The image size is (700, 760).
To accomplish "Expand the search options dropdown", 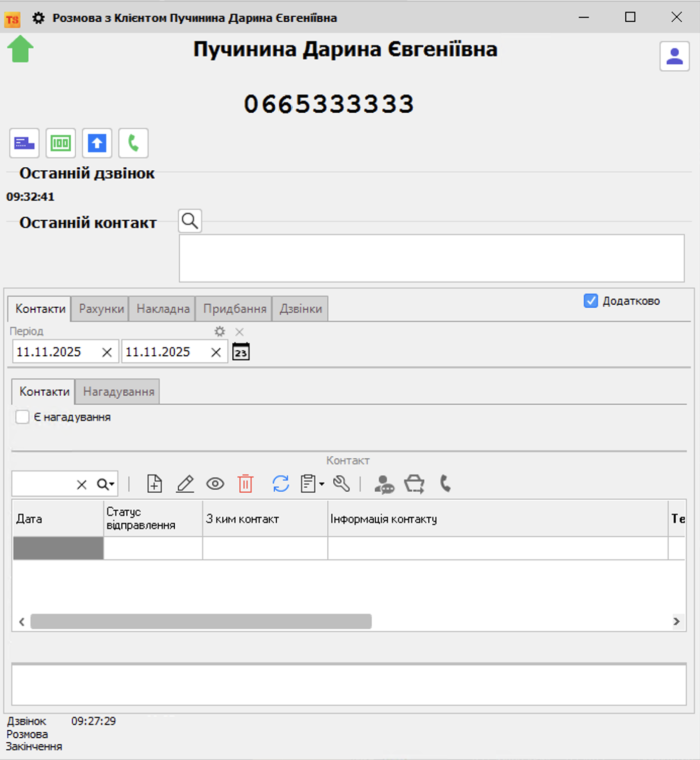I will click(x=106, y=484).
